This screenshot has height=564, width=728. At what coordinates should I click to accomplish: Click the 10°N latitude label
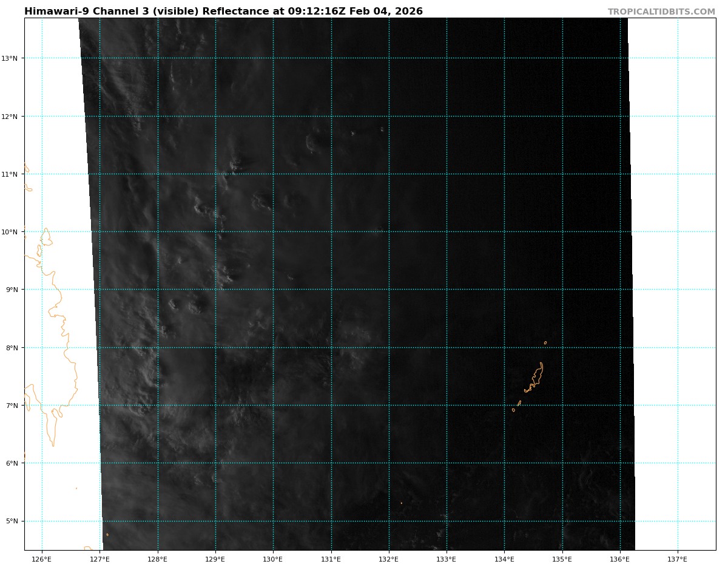(12, 232)
